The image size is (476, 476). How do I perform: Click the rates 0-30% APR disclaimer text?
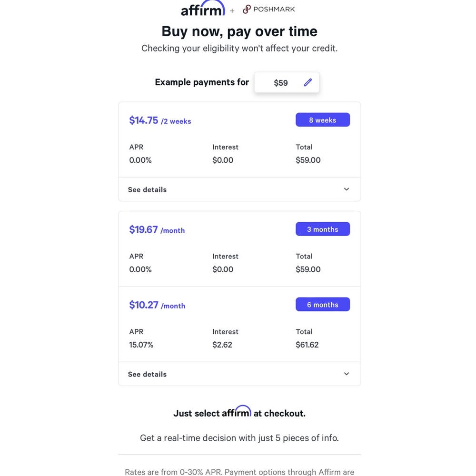tap(239, 472)
